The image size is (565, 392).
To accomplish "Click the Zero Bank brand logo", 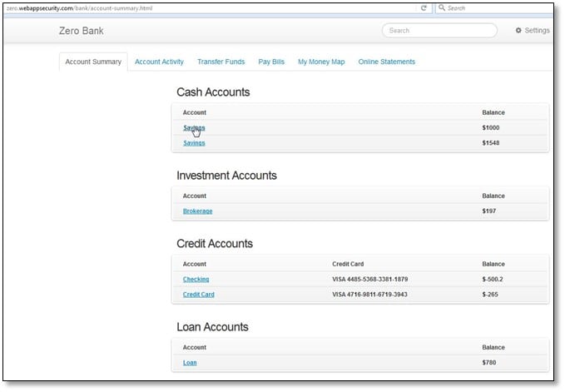I will pos(82,32).
